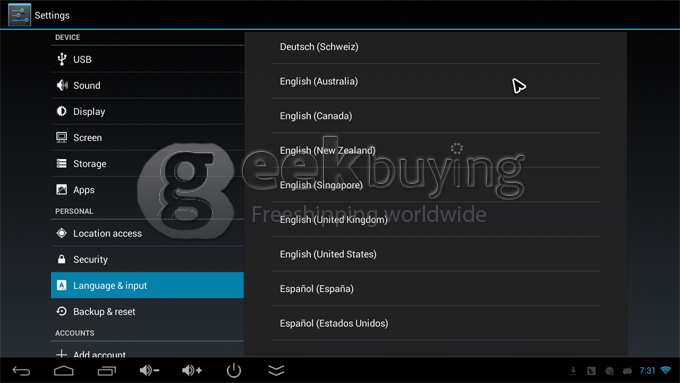Open the download notification icon

[573, 370]
